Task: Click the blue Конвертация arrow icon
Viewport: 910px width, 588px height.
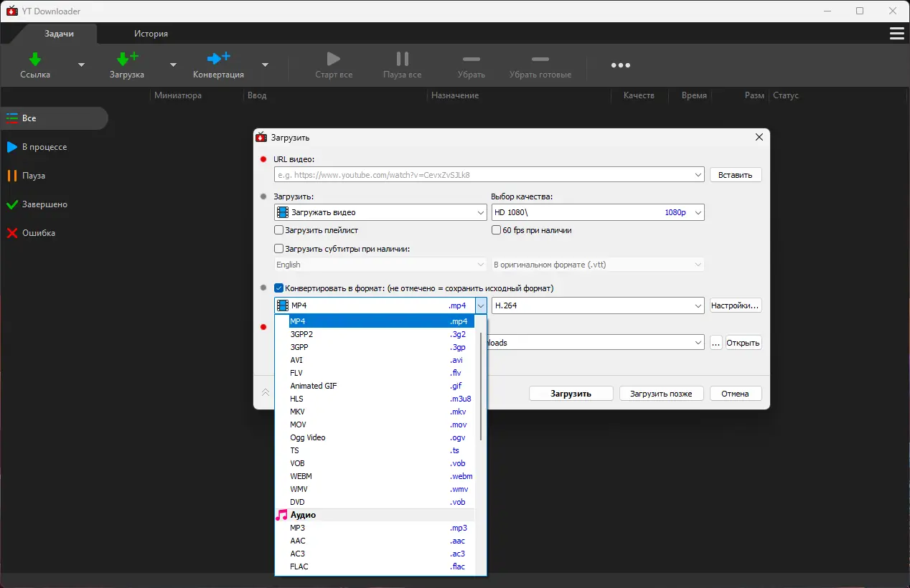Action: point(218,59)
